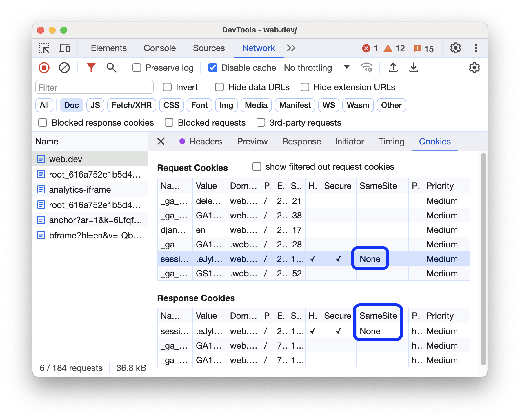520x420 pixels.
Task: Disable the Disable cache checkbox
Action: click(x=213, y=68)
